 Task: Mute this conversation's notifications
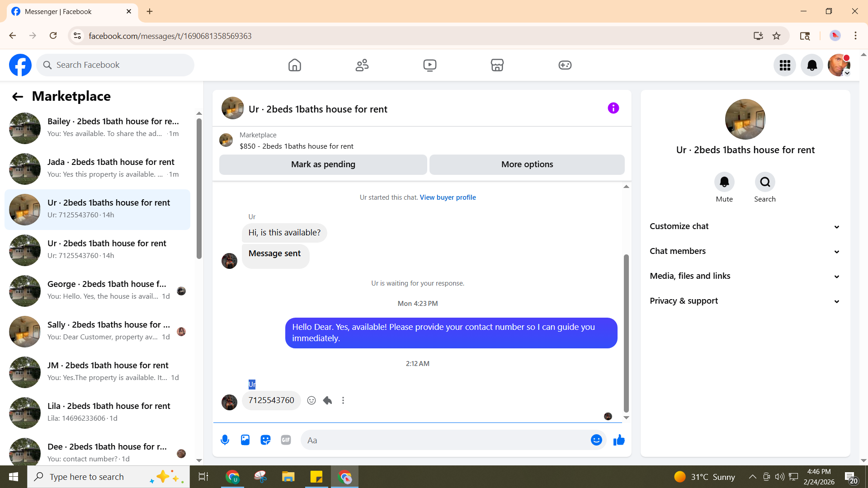(x=724, y=182)
